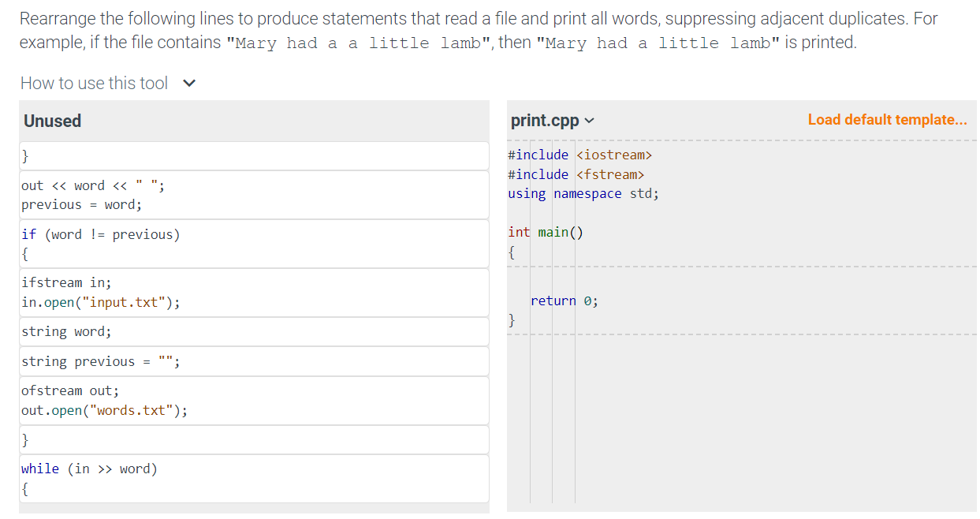Click the 'int main()' line in the editor
Viewport: 980px width, 519px height.
click(545, 231)
